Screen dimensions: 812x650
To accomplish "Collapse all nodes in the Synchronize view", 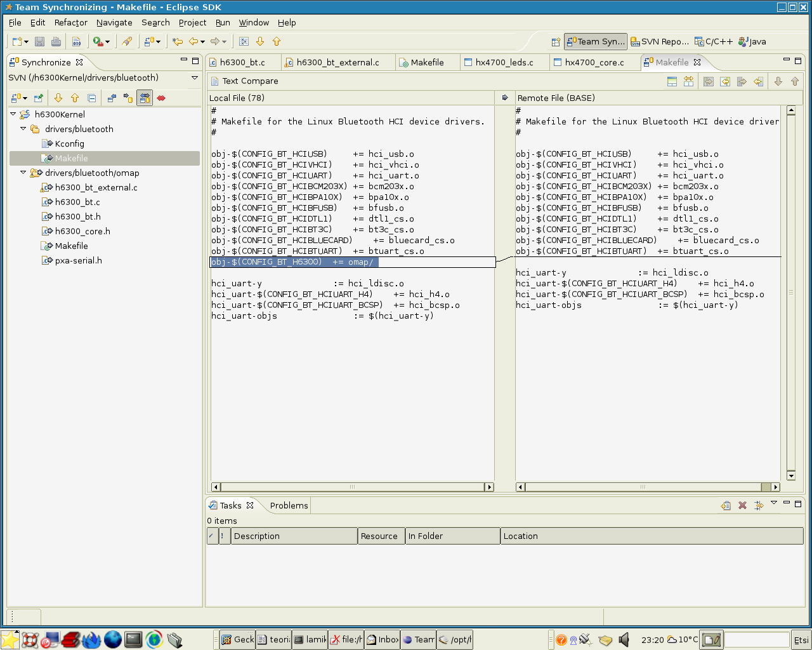I will click(92, 98).
